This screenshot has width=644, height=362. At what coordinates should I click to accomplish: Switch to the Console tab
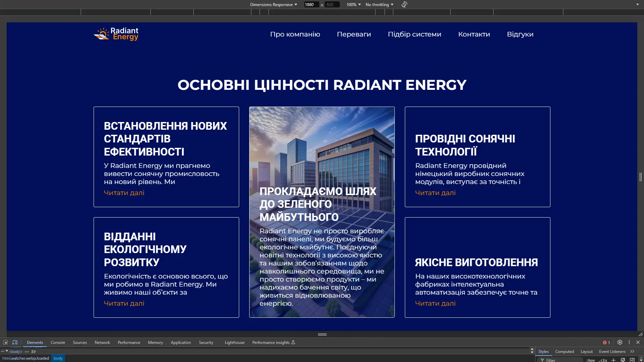(58, 342)
